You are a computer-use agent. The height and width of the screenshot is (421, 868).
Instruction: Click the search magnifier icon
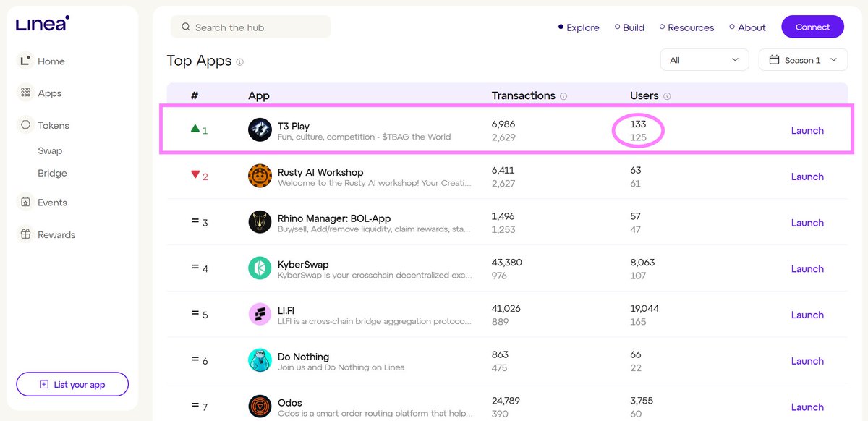pyautogui.click(x=186, y=27)
